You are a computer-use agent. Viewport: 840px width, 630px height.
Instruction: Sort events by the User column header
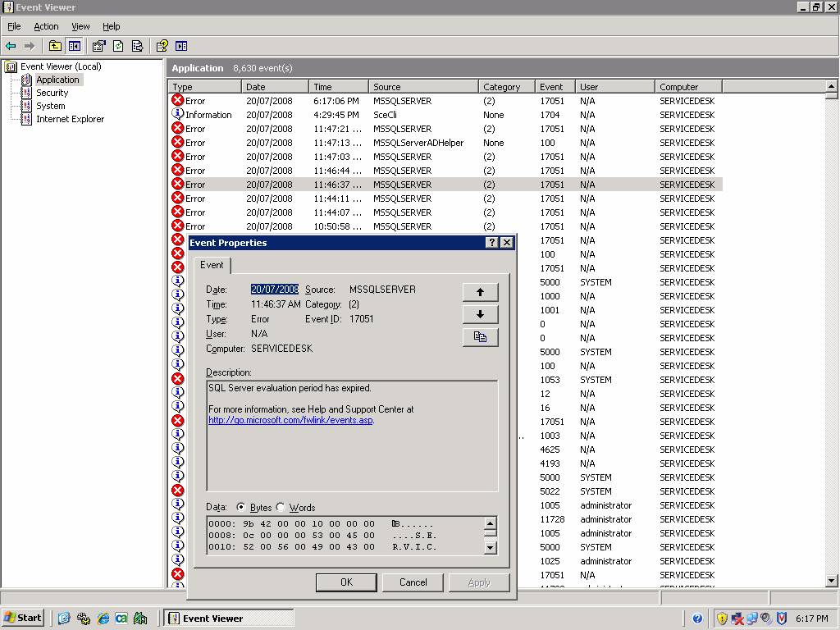pos(615,87)
